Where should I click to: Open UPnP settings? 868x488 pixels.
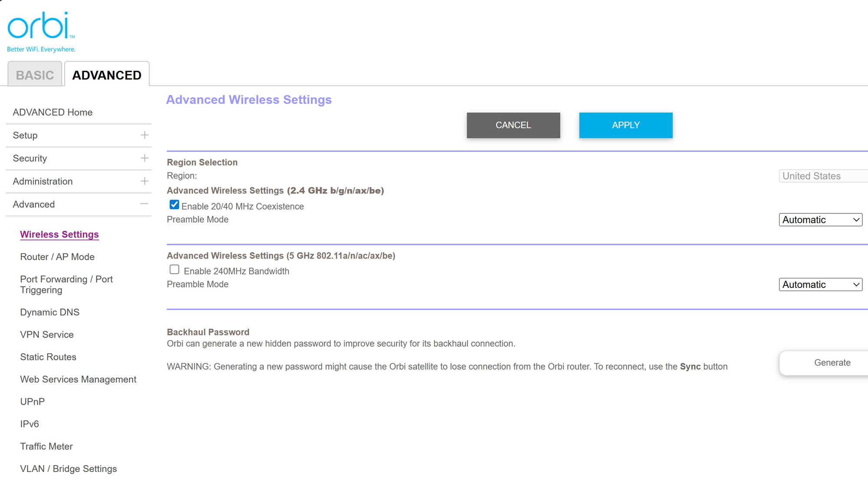(33, 402)
